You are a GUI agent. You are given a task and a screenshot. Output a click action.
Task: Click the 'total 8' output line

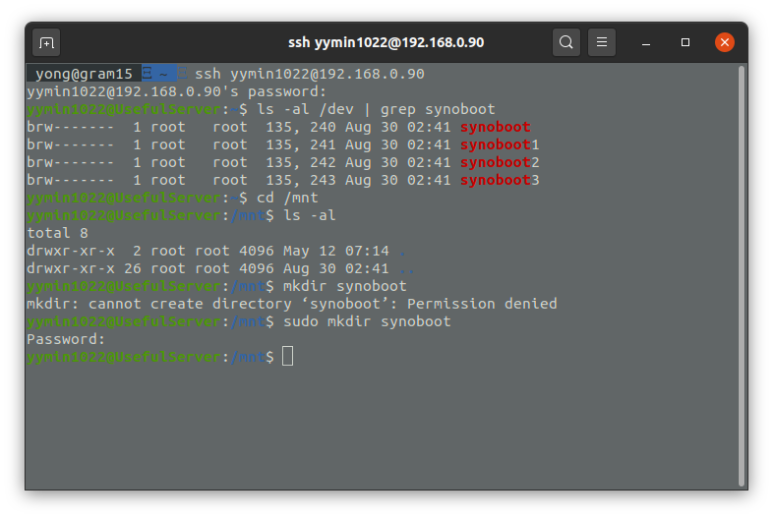pos(57,233)
